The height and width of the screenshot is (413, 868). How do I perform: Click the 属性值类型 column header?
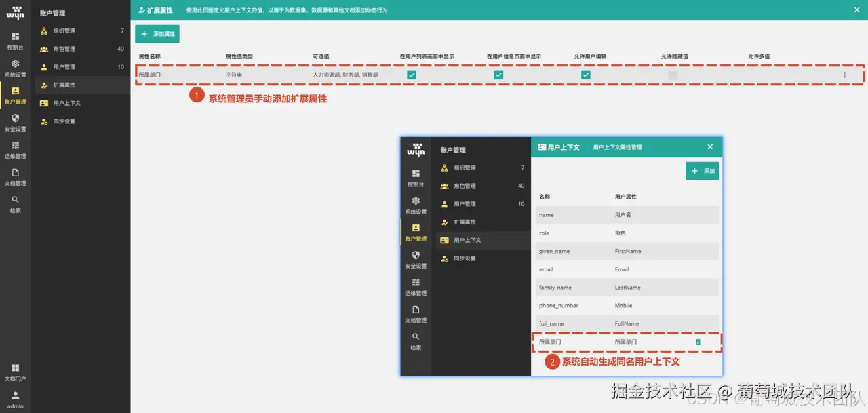pyautogui.click(x=239, y=56)
